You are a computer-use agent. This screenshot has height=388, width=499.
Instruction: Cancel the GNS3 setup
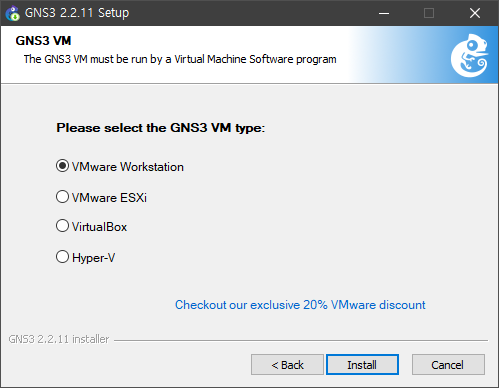tap(448, 365)
